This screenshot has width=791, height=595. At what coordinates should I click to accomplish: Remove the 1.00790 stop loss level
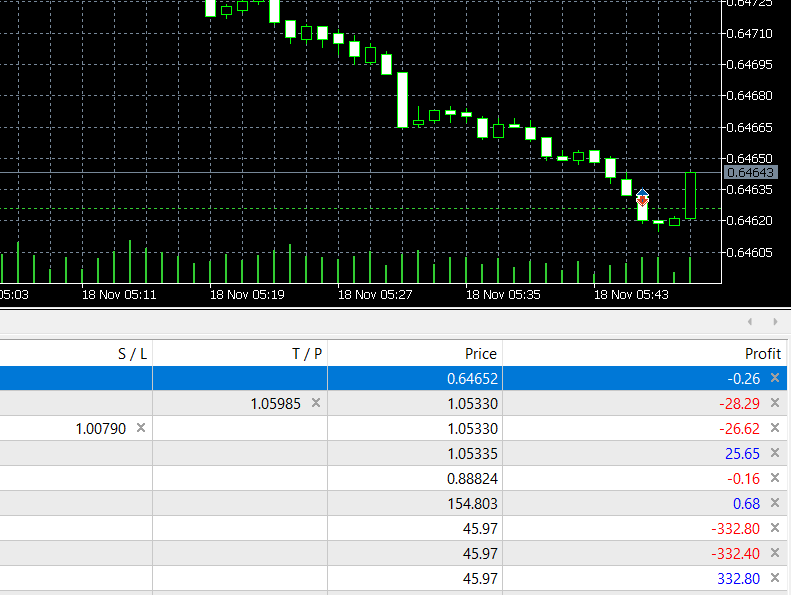[x=141, y=427]
